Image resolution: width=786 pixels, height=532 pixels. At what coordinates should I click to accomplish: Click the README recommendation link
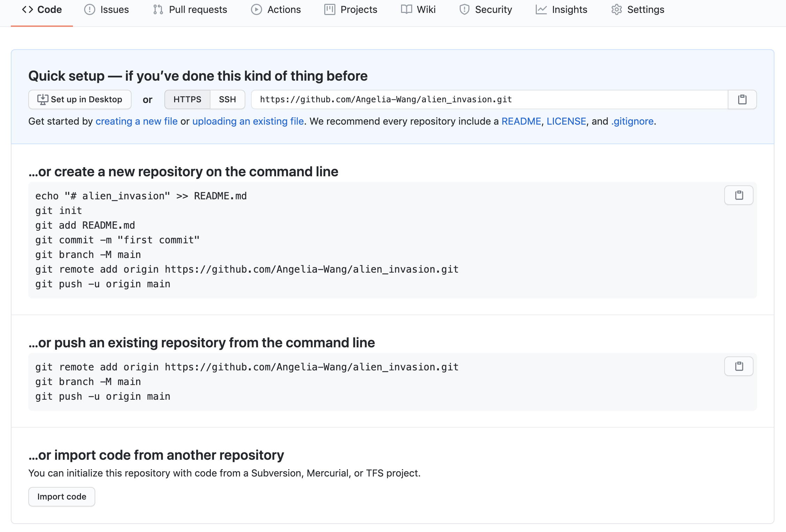click(x=521, y=121)
